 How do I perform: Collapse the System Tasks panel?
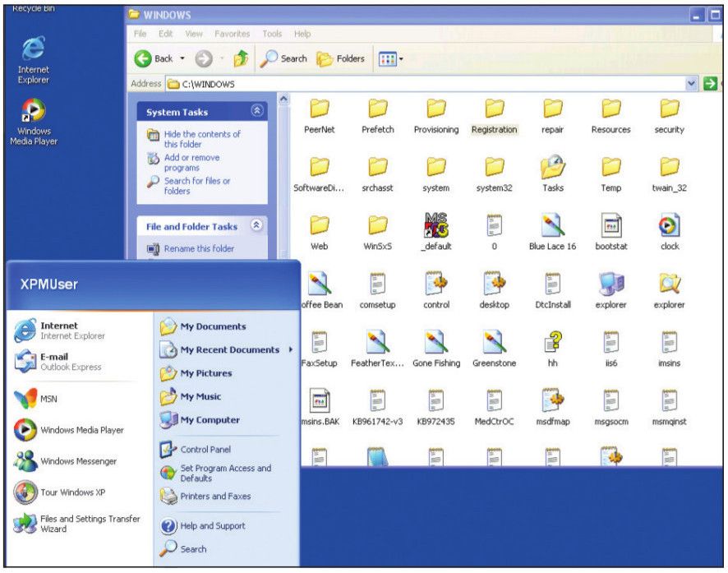[x=257, y=111]
